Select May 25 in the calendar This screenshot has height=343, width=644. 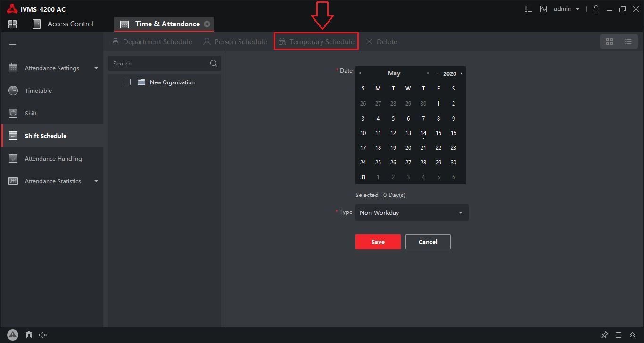point(378,163)
